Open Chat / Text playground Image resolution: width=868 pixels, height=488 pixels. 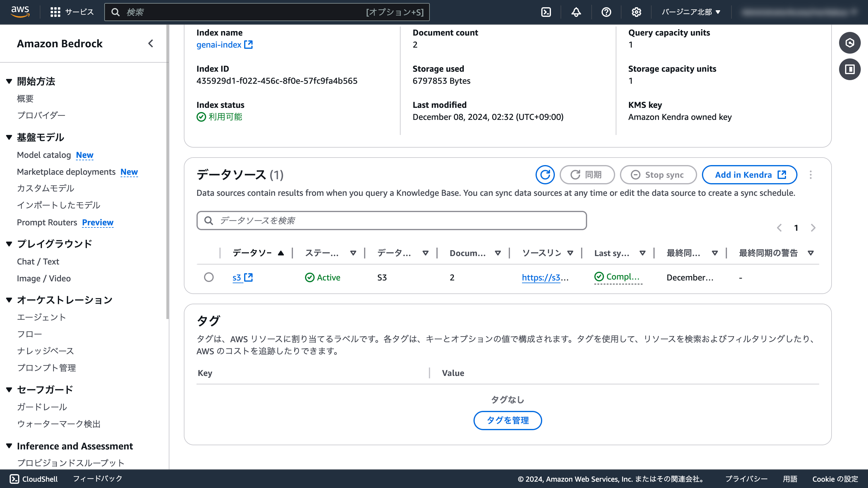(x=38, y=261)
